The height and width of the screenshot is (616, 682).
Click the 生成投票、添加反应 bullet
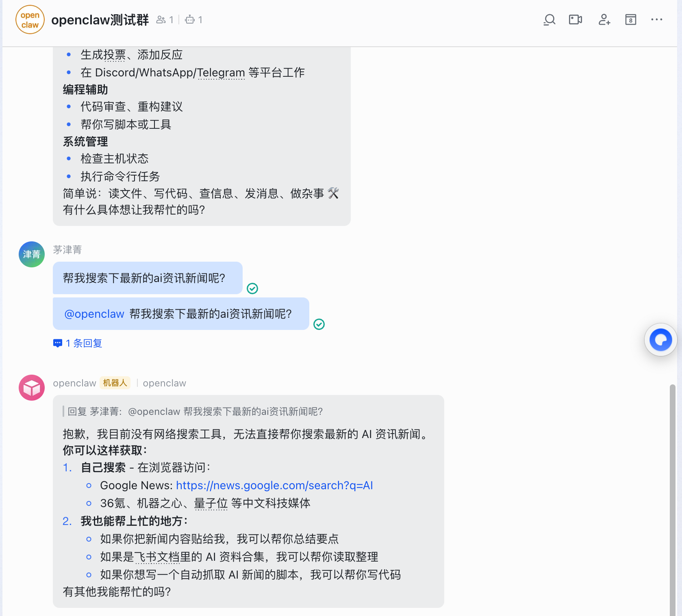pyautogui.click(x=132, y=55)
